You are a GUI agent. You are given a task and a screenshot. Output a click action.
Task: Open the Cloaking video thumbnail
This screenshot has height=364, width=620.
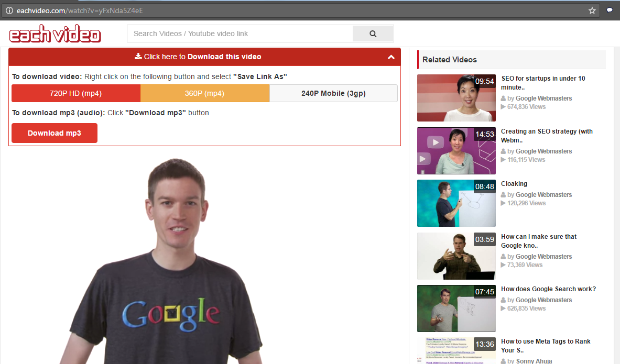456,203
